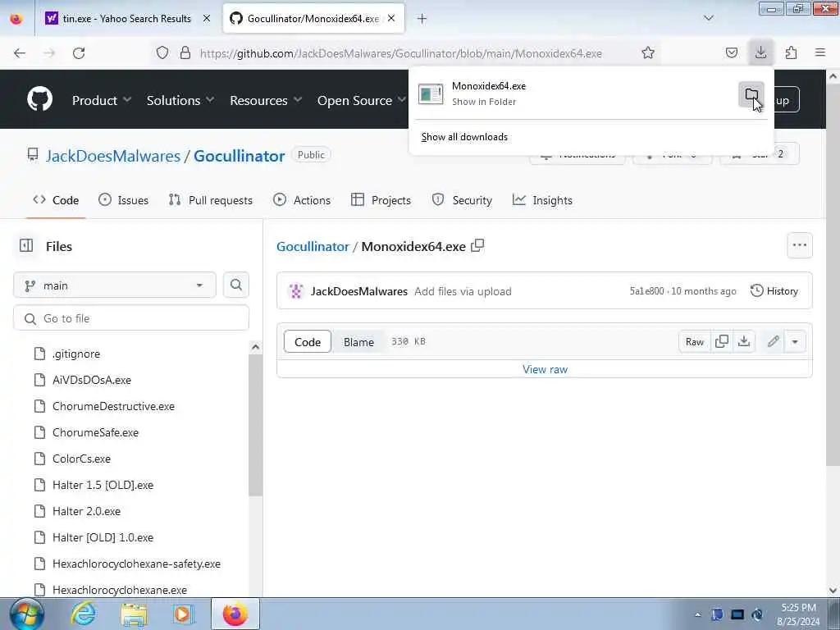Expand the Solutions menu

click(180, 100)
